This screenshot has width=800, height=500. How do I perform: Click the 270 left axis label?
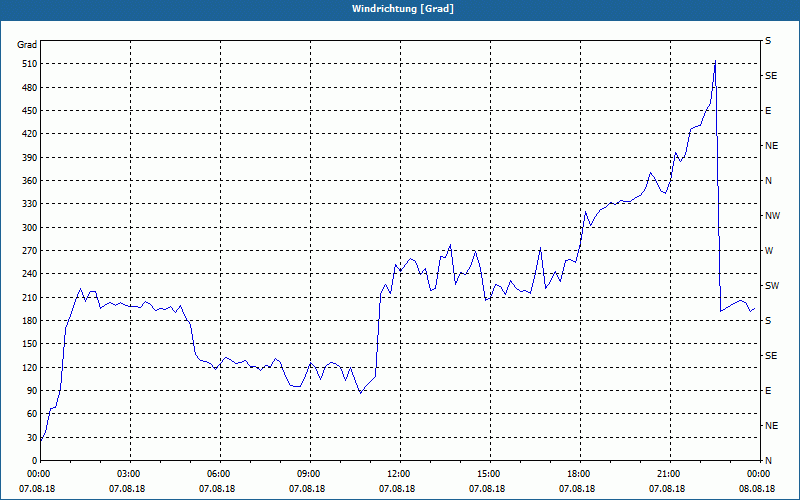30,251
